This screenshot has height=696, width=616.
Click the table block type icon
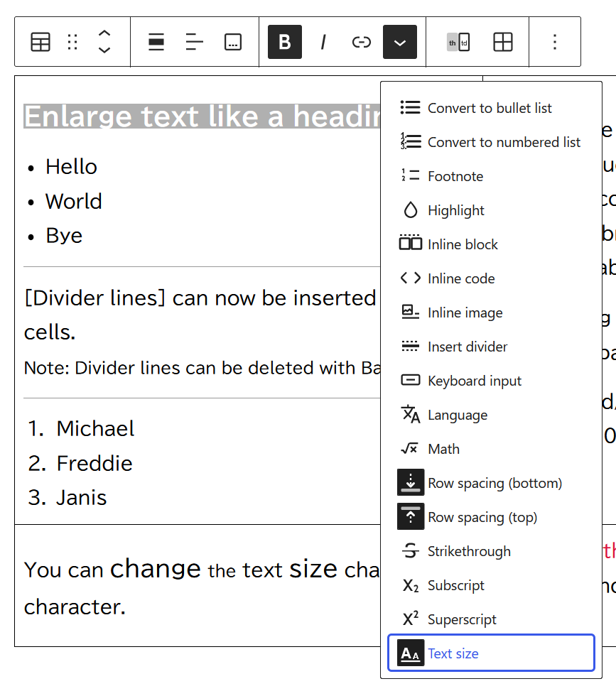[40, 42]
